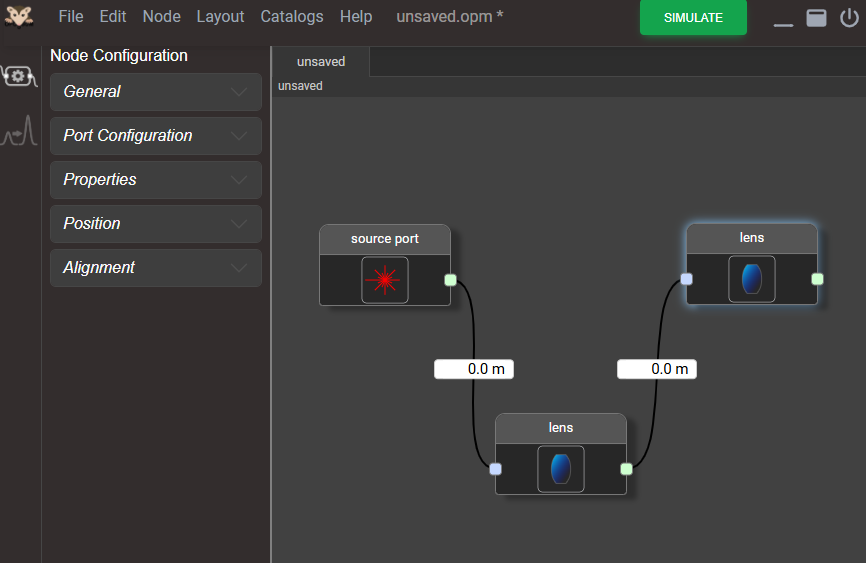
Task: Click the top-right lens green output port
Action: 817,279
